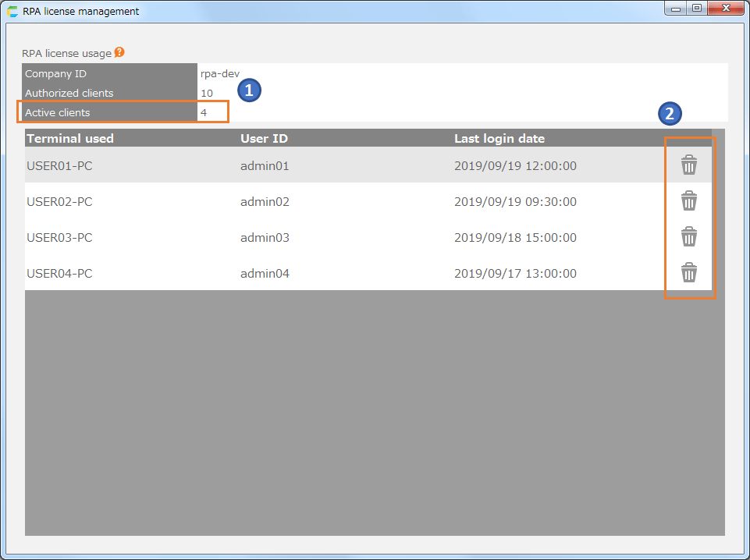The width and height of the screenshot is (750, 560).
Task: Click the Company ID value rpa-dev
Action: tap(215, 73)
